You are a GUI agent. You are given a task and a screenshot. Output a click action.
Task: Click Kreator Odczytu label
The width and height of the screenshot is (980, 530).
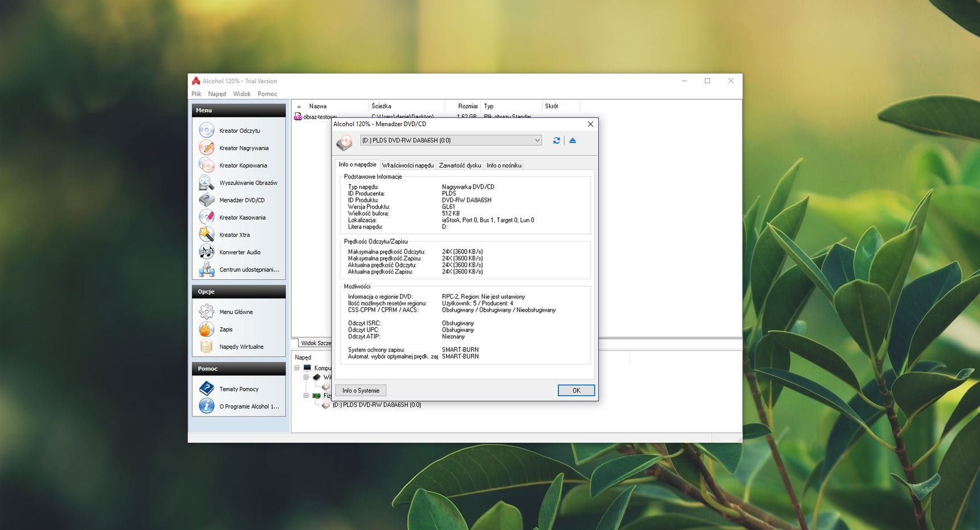240,131
